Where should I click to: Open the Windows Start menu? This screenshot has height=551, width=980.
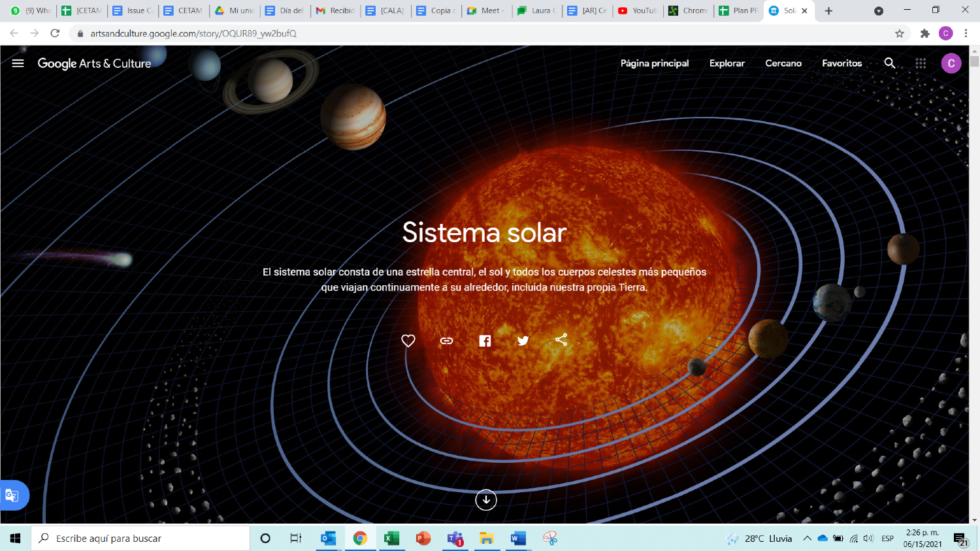click(15, 538)
